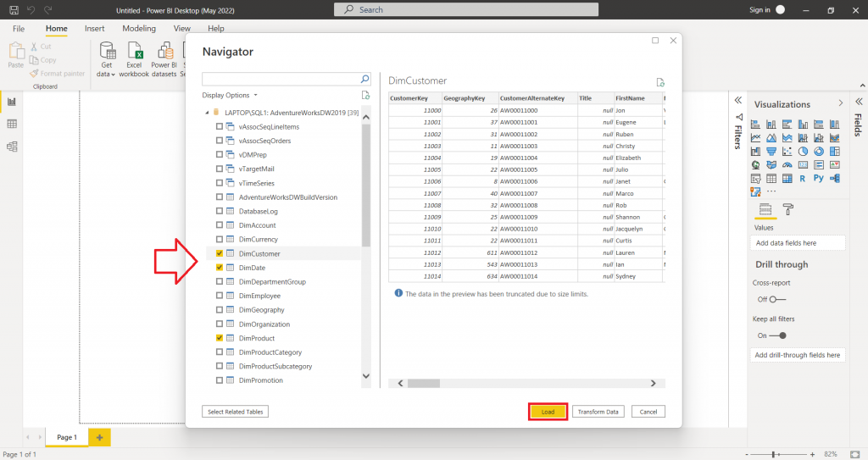Click Sign in at the top

pyautogui.click(x=759, y=10)
